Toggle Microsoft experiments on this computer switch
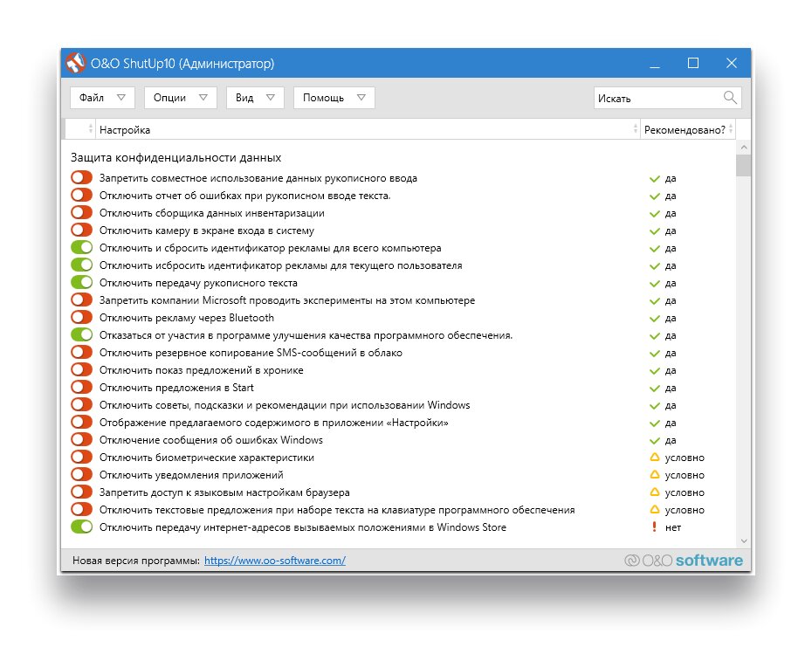 [x=81, y=299]
